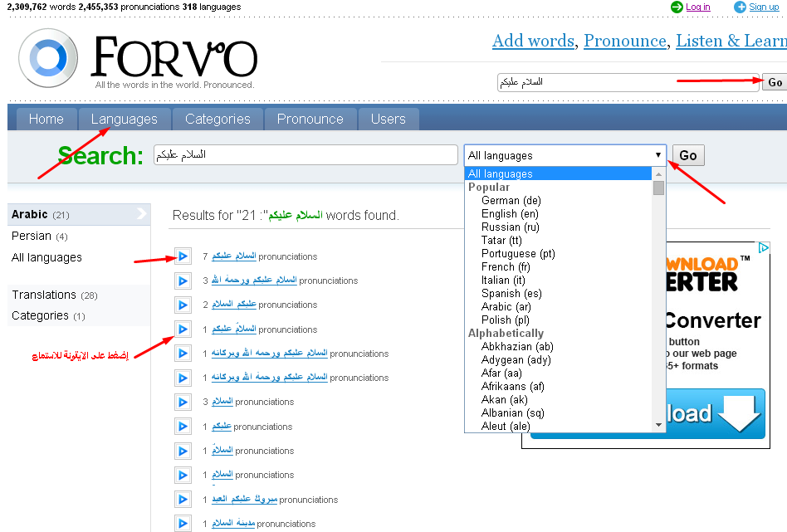Focus the top-right search input field
787x532 pixels.
628,82
